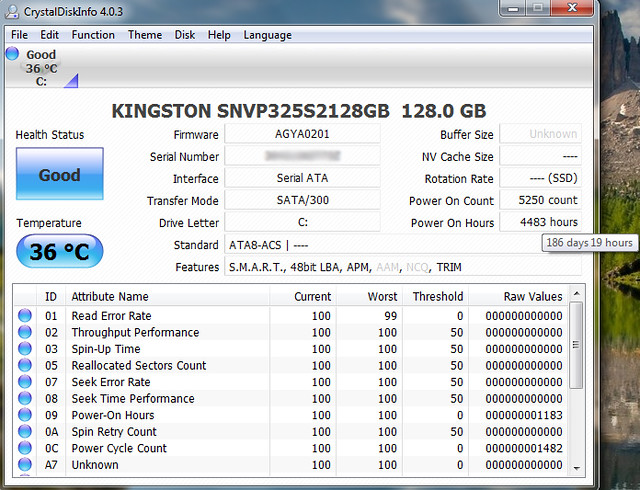Image resolution: width=640 pixels, height=490 pixels.
Task: Click the Buffer Size Unknown field
Action: [x=540, y=134]
